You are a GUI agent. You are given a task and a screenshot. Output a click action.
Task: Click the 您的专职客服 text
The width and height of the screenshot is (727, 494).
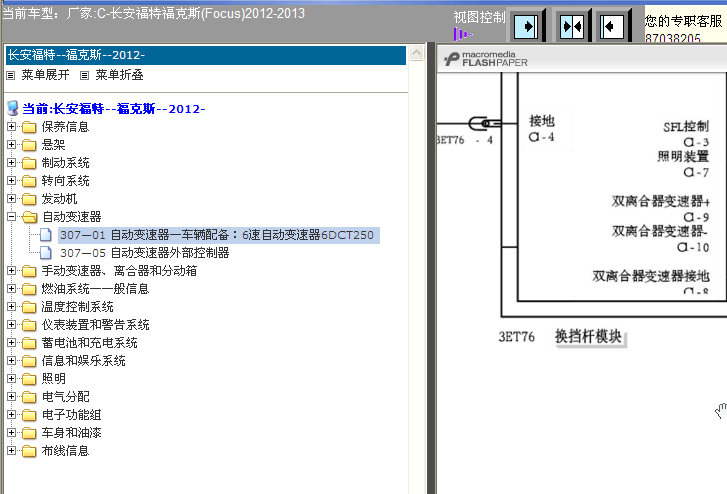pos(683,21)
